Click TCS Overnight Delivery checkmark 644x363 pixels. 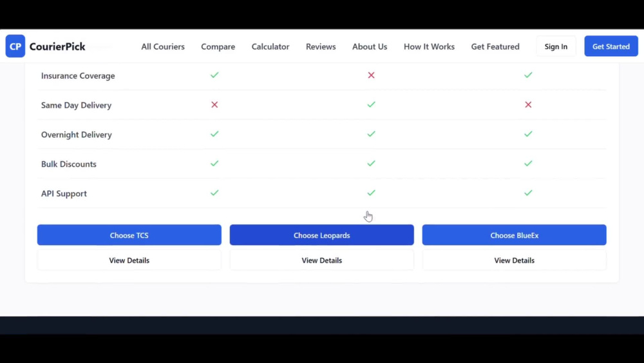click(x=214, y=134)
